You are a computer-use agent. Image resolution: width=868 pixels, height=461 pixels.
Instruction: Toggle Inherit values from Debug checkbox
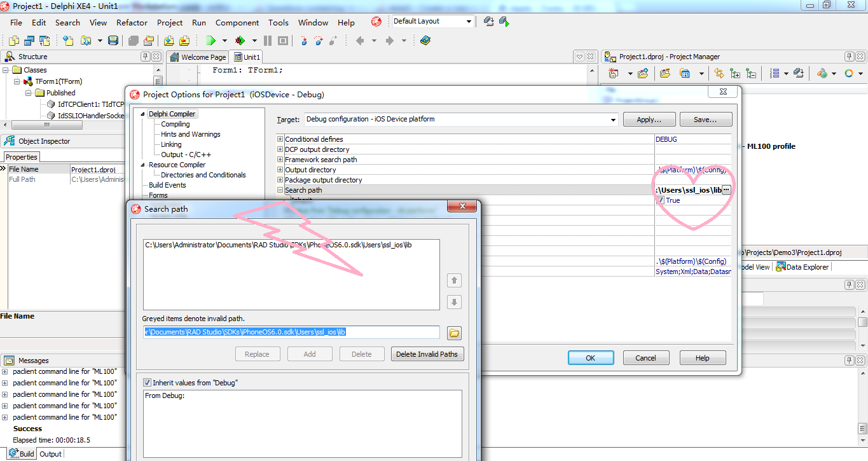click(147, 382)
